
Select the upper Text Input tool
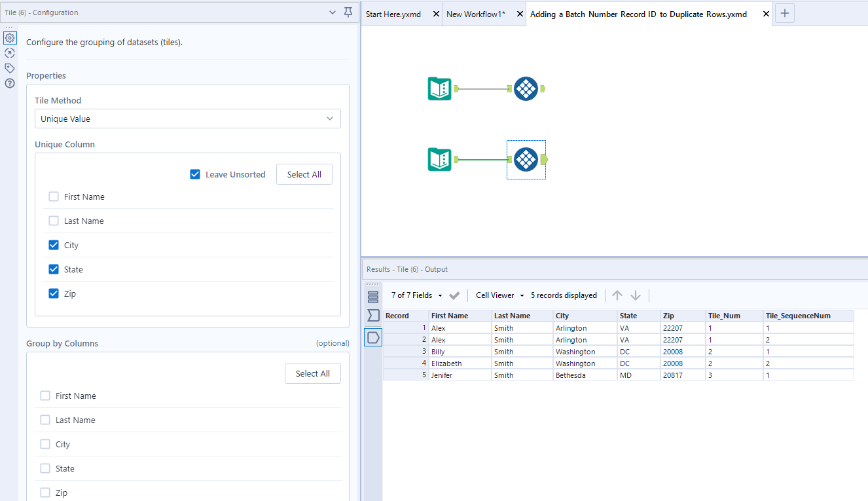click(x=439, y=88)
